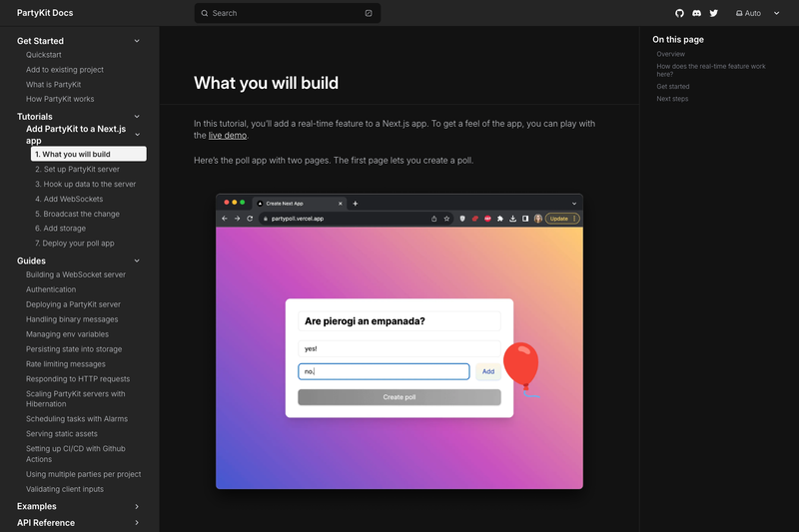Click the Get Started heading
The height and width of the screenshot is (532, 799).
(40, 41)
